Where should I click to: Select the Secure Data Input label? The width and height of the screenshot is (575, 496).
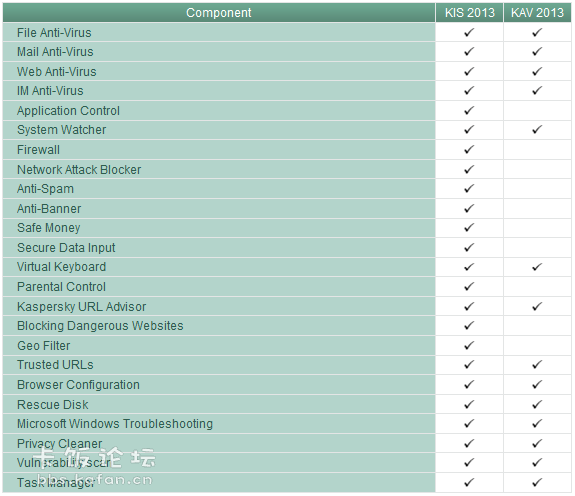pos(66,248)
